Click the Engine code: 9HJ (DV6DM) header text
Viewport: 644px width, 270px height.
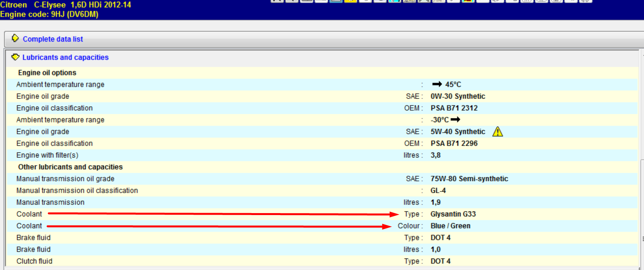(49, 14)
